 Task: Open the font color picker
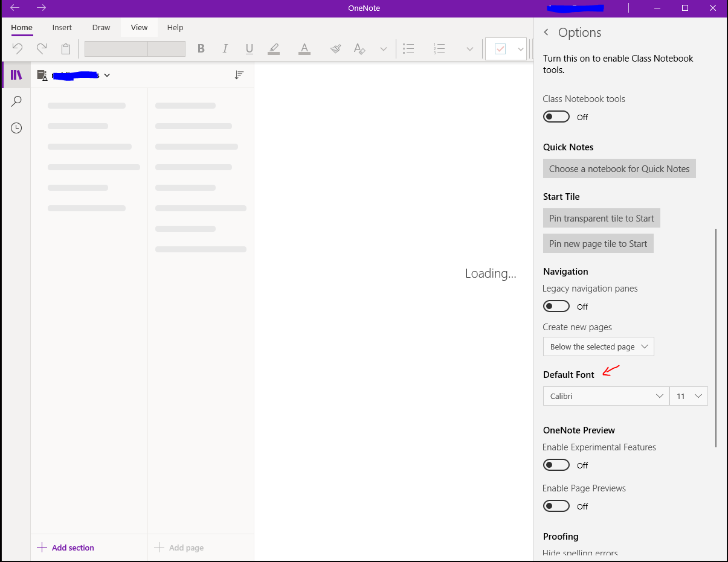(304, 48)
